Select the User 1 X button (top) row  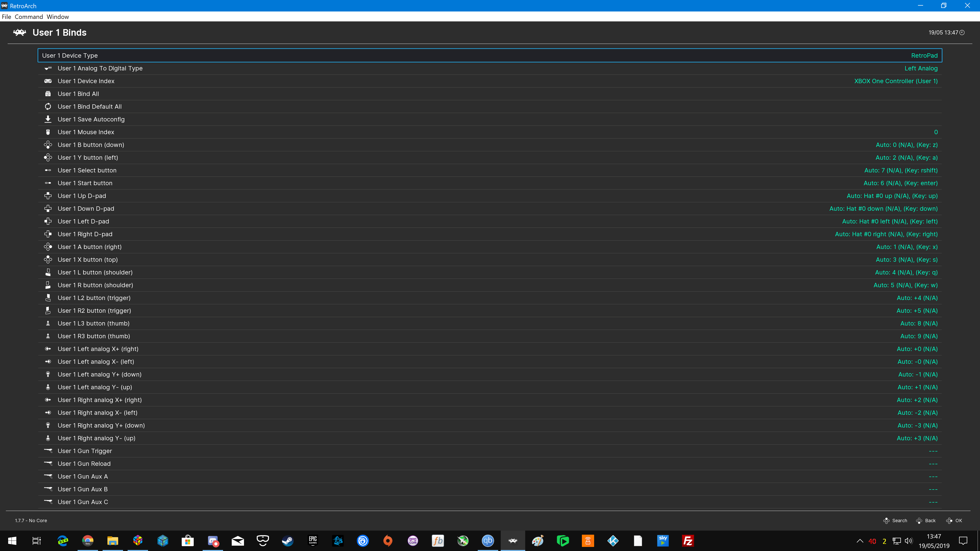[490, 259]
